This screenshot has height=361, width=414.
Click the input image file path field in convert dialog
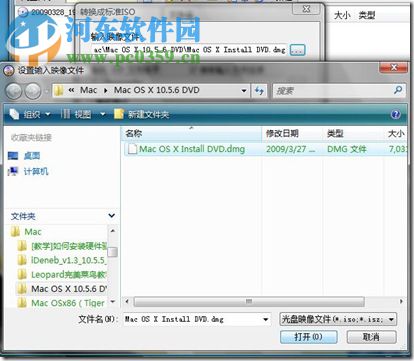click(189, 50)
